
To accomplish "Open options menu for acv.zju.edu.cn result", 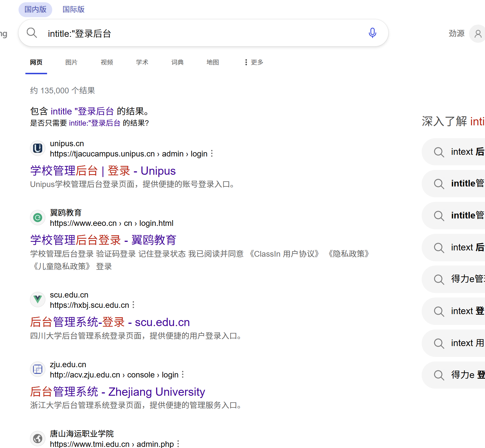I will 183,374.
